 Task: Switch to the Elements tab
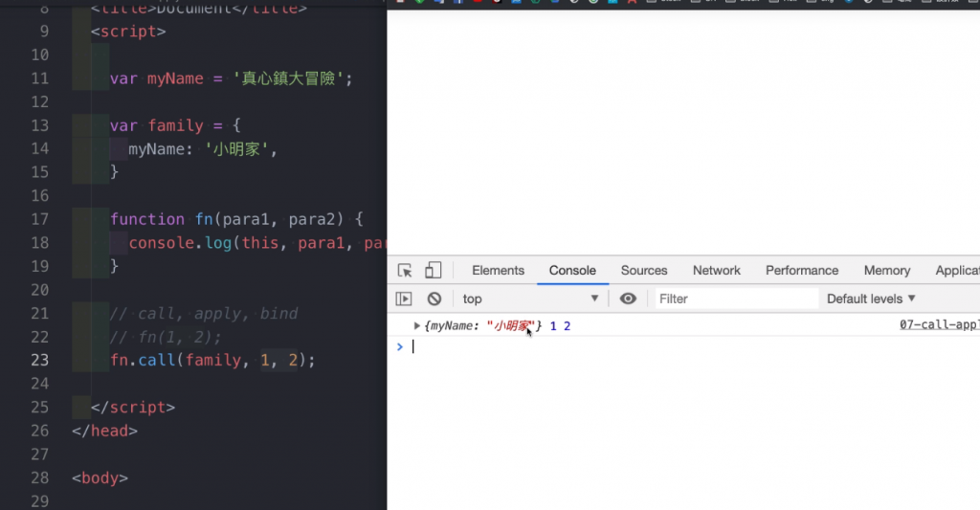[x=498, y=270]
